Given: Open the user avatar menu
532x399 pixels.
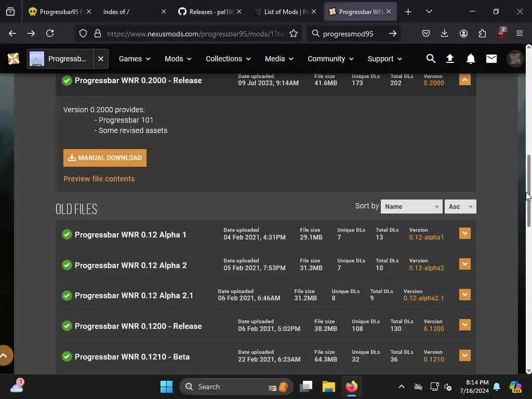Looking at the screenshot, I should (x=515, y=59).
